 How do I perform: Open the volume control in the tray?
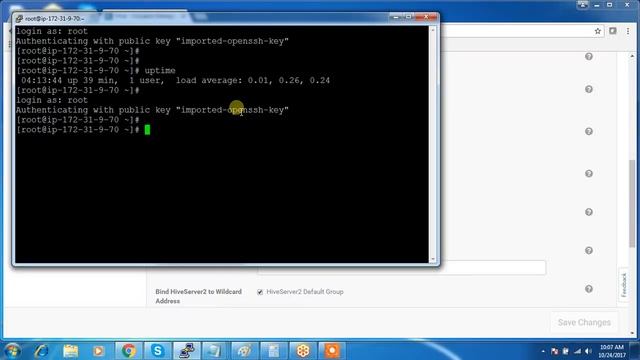pyautogui.click(x=588, y=351)
